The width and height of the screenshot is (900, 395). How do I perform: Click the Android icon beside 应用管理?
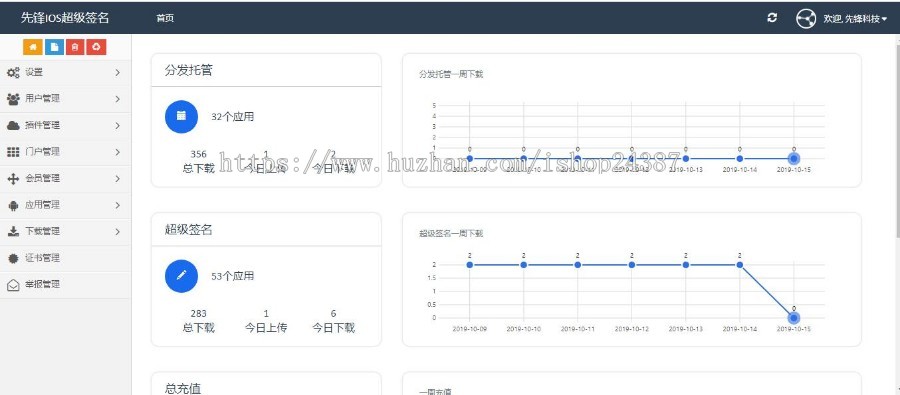tap(13, 205)
